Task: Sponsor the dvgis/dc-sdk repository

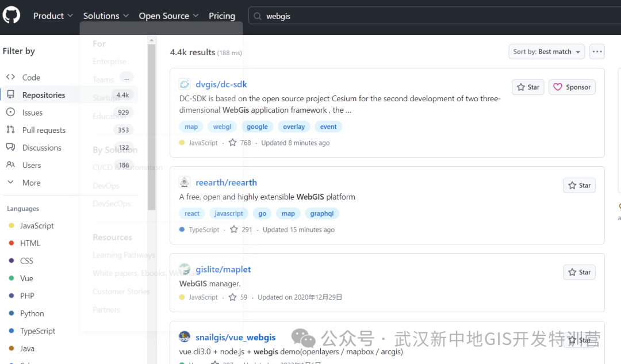Action: pyautogui.click(x=572, y=87)
